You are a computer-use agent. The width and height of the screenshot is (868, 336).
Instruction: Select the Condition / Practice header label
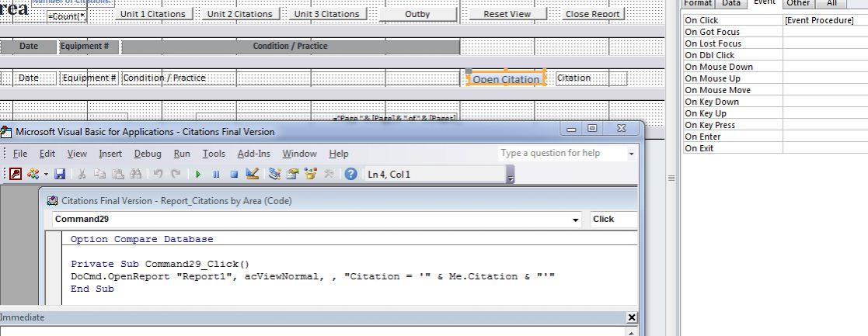click(x=291, y=47)
